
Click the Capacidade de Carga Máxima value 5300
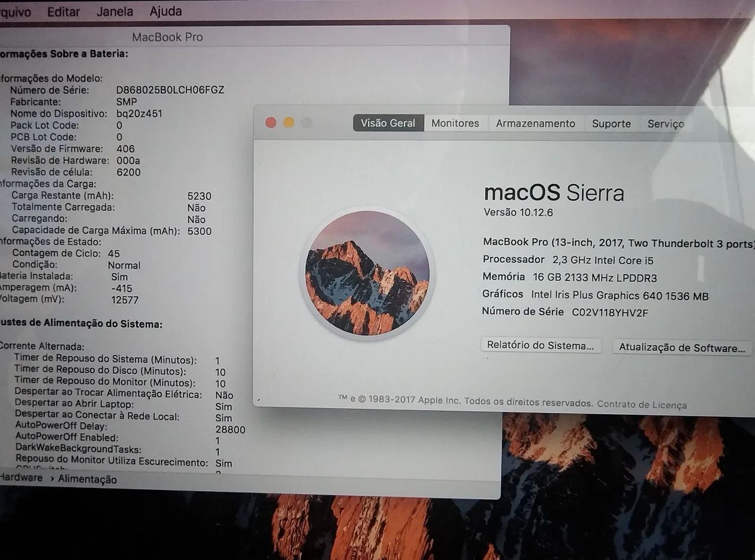[x=199, y=231]
